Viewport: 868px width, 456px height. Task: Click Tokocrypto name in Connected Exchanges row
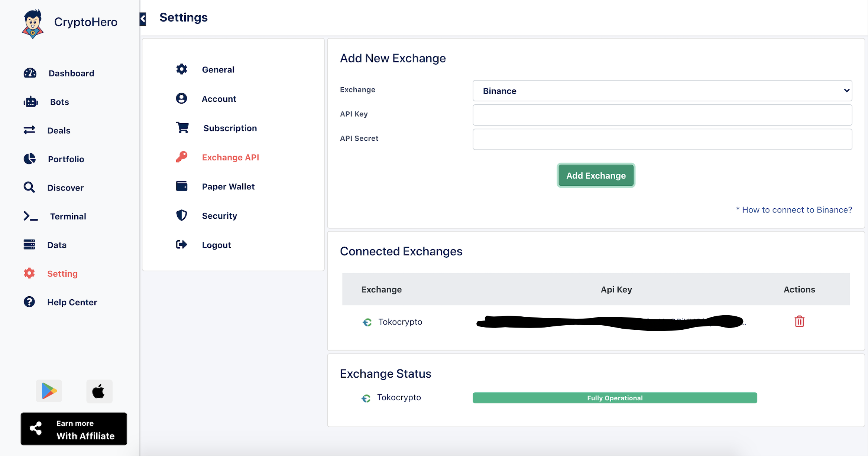click(x=400, y=322)
